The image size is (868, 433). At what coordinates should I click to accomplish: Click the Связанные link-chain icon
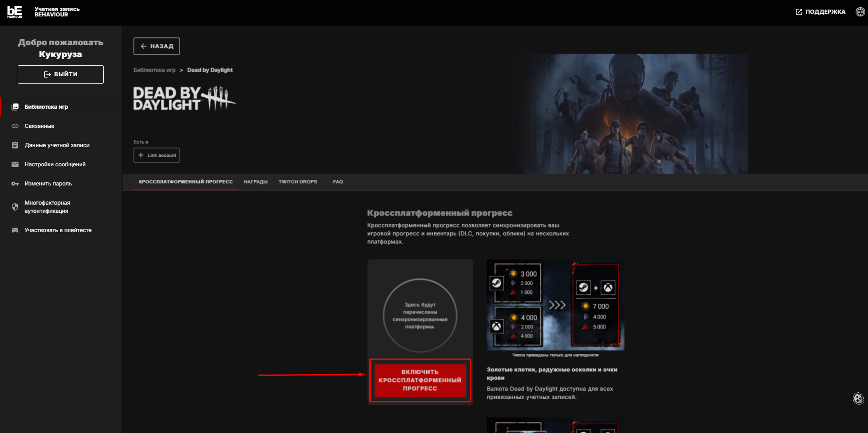[x=15, y=126]
